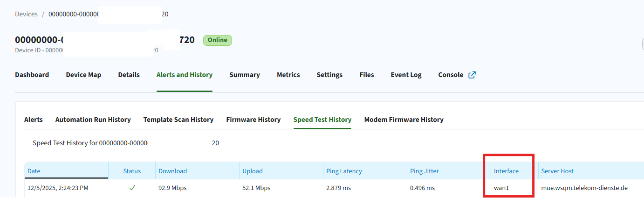Sort table by Date column header
Screen dimensions: 644x198
(34, 171)
